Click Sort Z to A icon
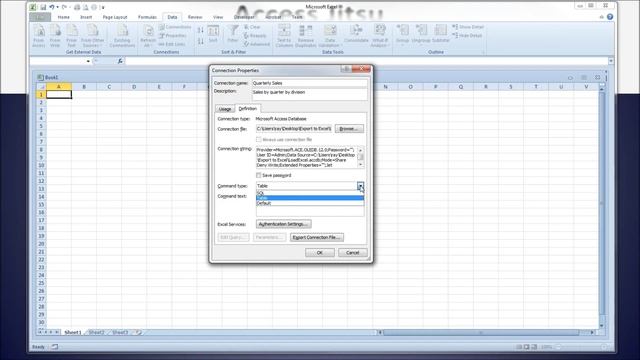This screenshot has width=640, height=360. 200,41
